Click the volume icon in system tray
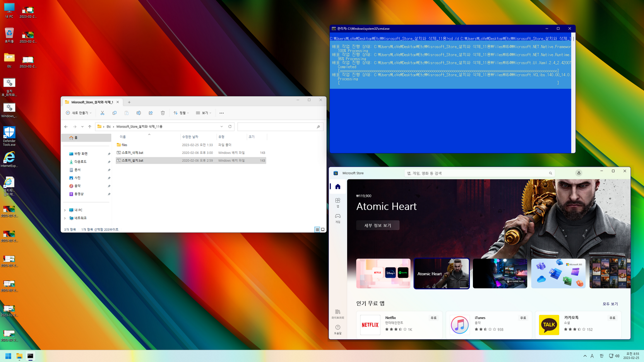 617,356
